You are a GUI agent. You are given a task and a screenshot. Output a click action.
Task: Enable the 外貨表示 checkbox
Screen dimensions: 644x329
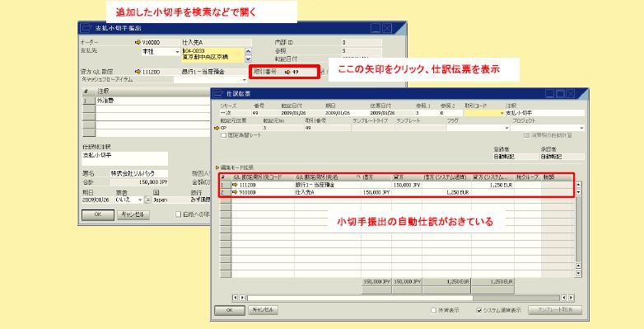433,310
